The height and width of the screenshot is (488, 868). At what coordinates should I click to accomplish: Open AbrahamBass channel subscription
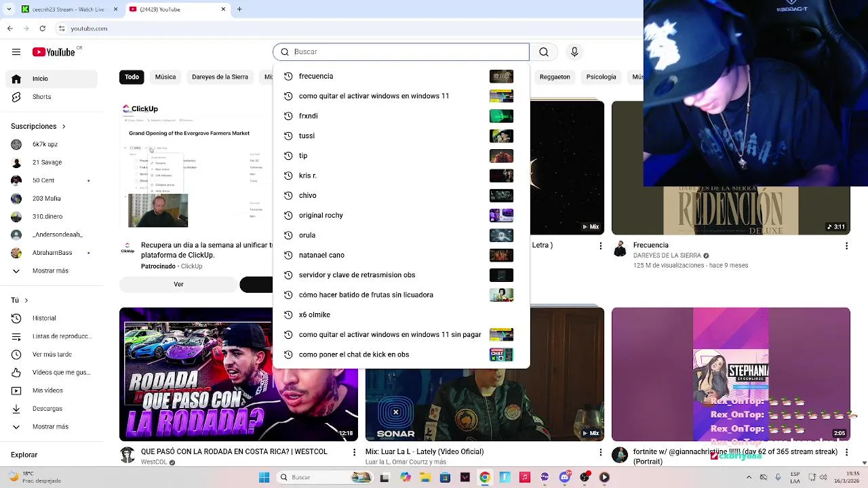pyautogui.click(x=52, y=253)
